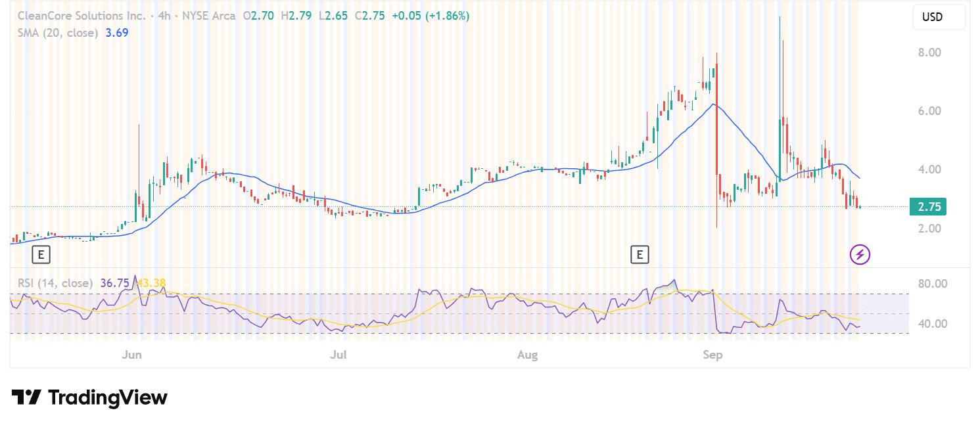Open the USD currency selector
This screenshot has width=980, height=427.
[938, 17]
